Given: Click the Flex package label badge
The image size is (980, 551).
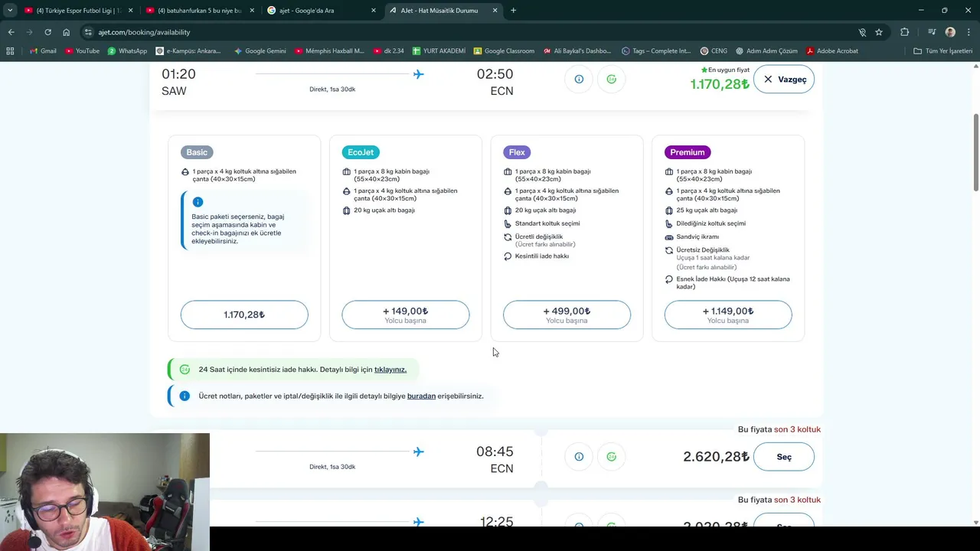Looking at the screenshot, I should click(517, 152).
